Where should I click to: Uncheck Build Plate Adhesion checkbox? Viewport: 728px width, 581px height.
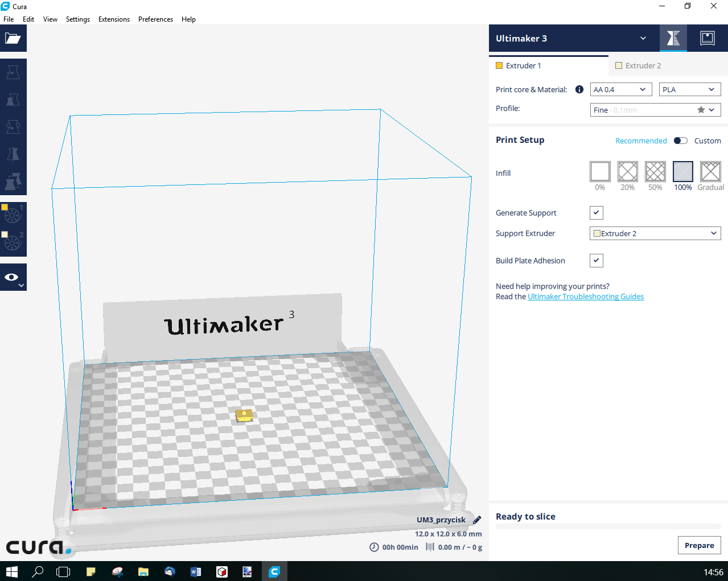click(597, 261)
